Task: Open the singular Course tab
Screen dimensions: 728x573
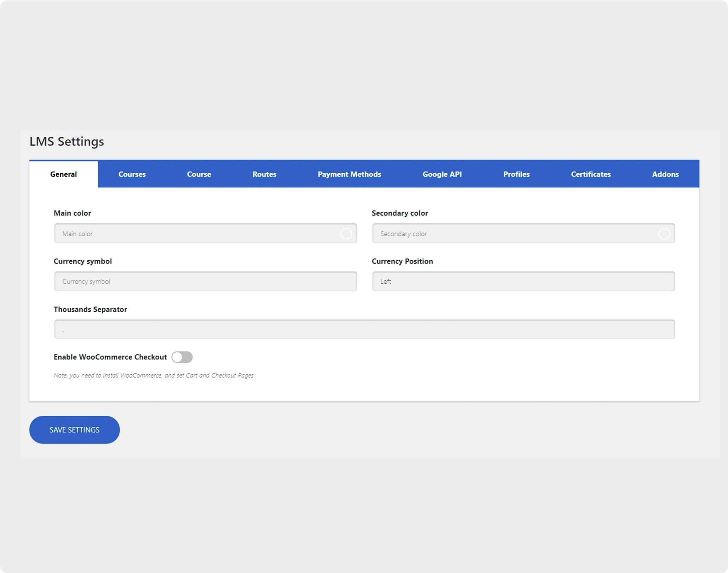Action: pos(199,174)
